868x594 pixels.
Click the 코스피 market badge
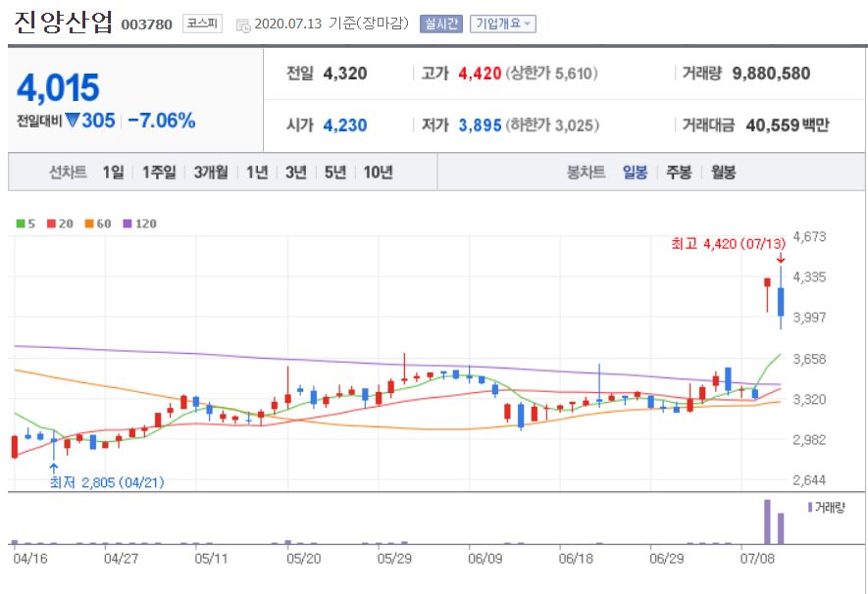202,24
